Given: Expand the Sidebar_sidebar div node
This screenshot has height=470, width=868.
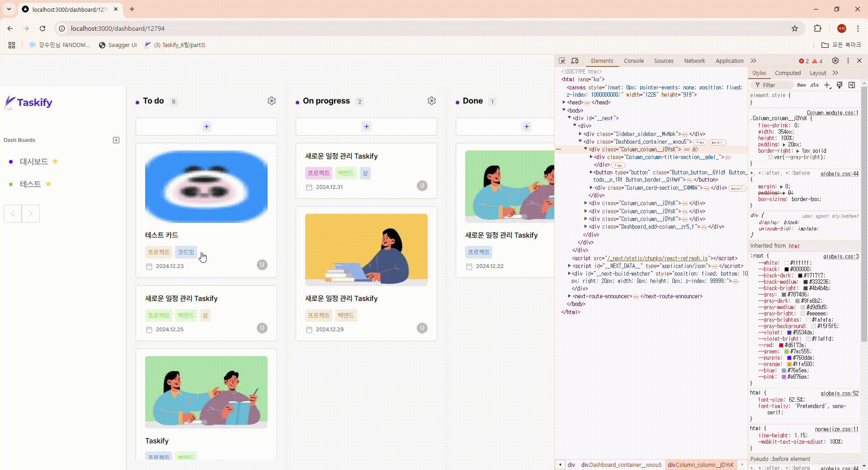Looking at the screenshot, I should click(580, 134).
